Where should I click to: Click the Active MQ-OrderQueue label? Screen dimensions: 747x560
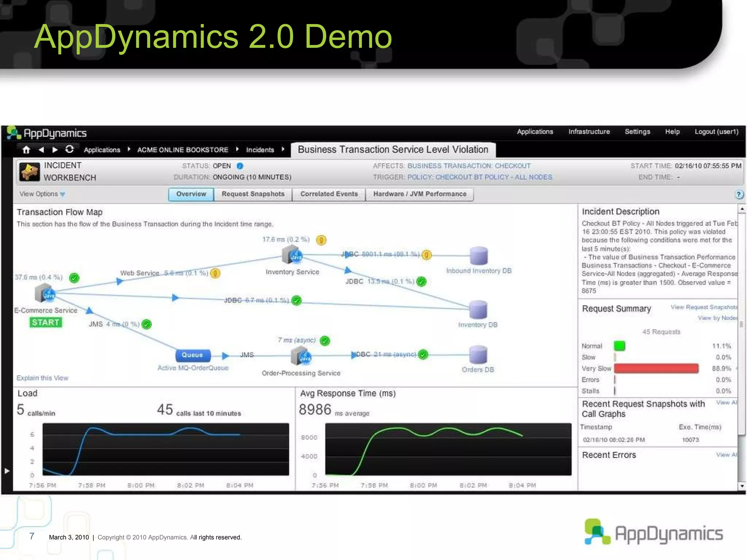point(193,368)
